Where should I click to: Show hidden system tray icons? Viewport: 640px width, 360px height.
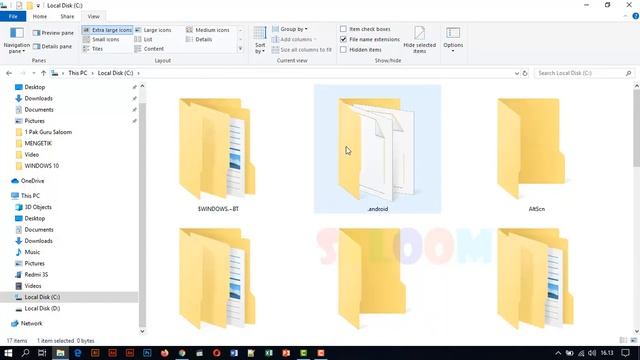[x=558, y=353]
